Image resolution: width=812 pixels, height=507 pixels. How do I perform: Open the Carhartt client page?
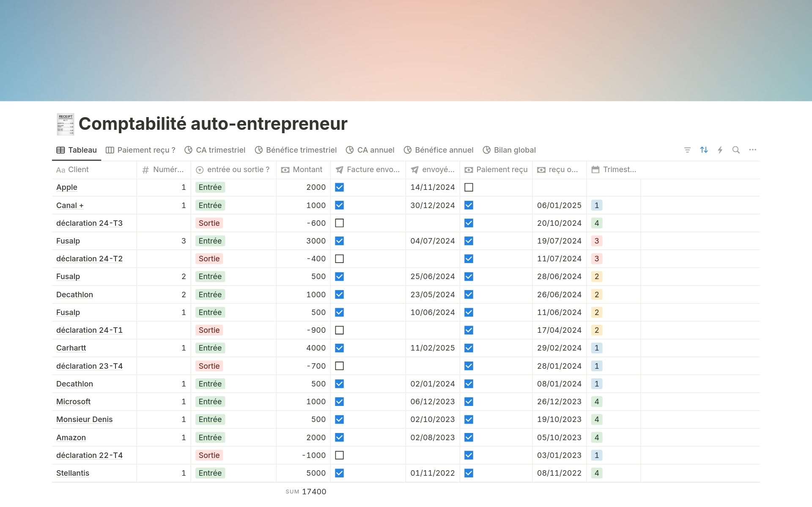[71, 348]
